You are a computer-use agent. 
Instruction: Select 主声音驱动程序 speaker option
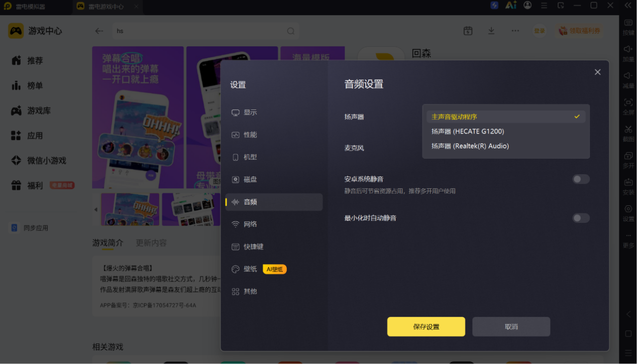click(x=506, y=116)
